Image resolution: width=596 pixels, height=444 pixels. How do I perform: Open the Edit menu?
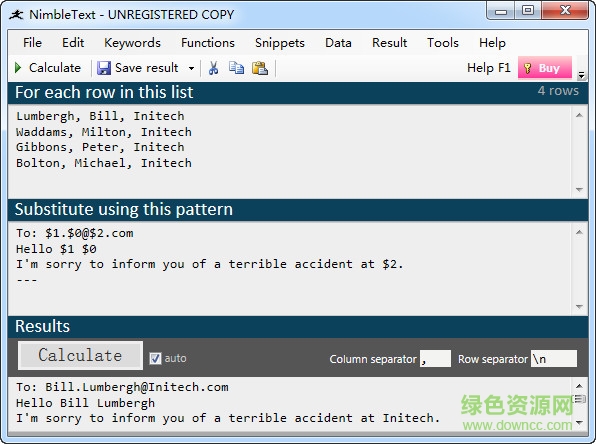73,43
